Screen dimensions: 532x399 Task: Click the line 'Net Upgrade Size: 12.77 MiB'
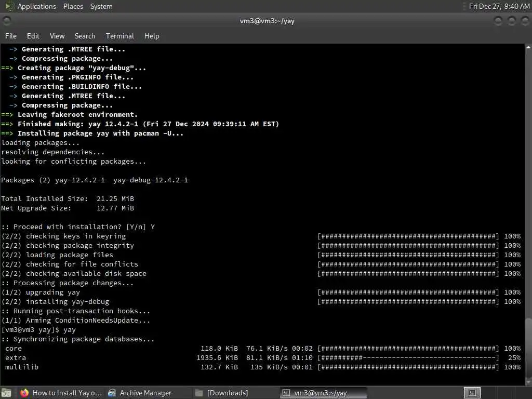[68, 208]
